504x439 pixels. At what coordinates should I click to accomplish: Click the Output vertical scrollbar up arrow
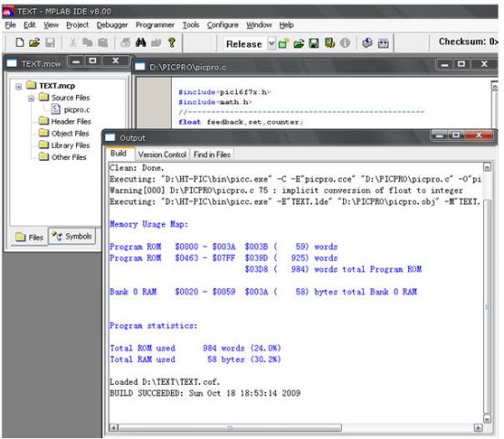pyautogui.click(x=487, y=167)
